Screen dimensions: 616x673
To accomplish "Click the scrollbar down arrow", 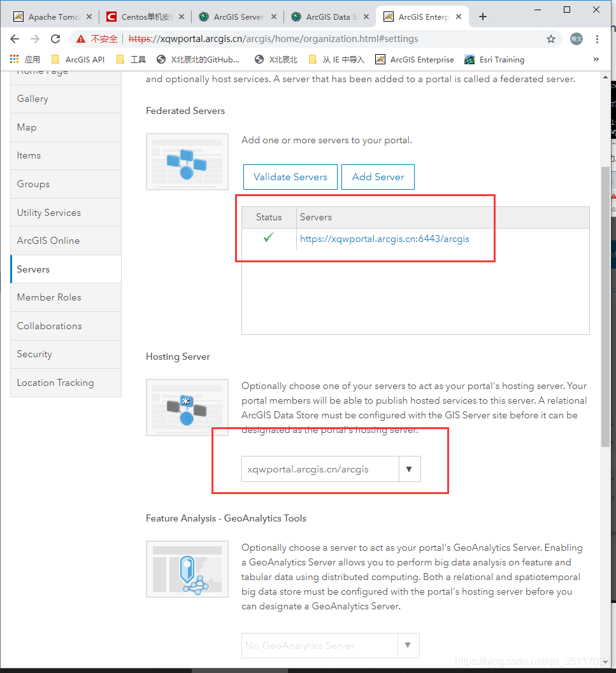I will [605, 662].
